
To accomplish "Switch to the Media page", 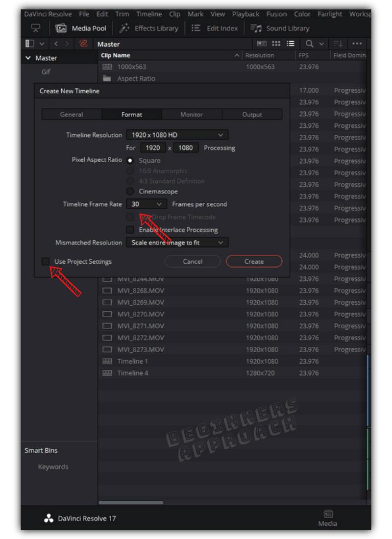I will pos(328,518).
